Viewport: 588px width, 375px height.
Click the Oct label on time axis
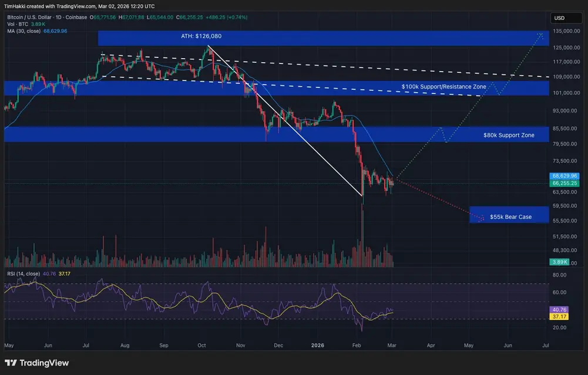pos(201,346)
